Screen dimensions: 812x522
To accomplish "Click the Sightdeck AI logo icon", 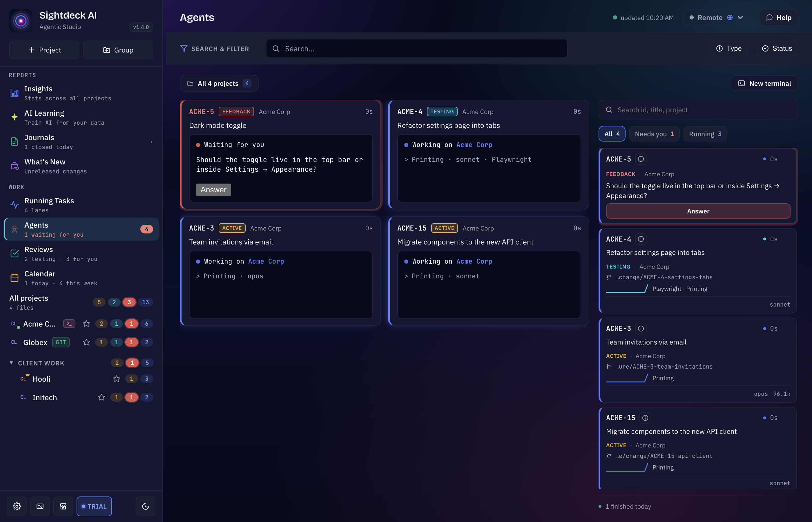I will [21, 21].
